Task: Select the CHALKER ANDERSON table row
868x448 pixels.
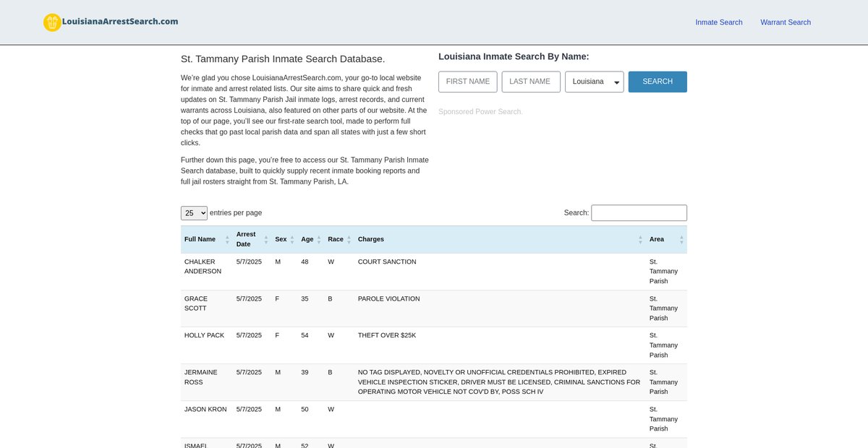Action: [x=434, y=272]
